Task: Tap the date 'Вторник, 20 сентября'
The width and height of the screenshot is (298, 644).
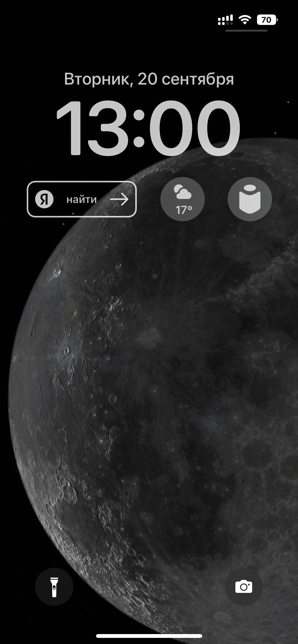Action: pyautogui.click(x=149, y=79)
